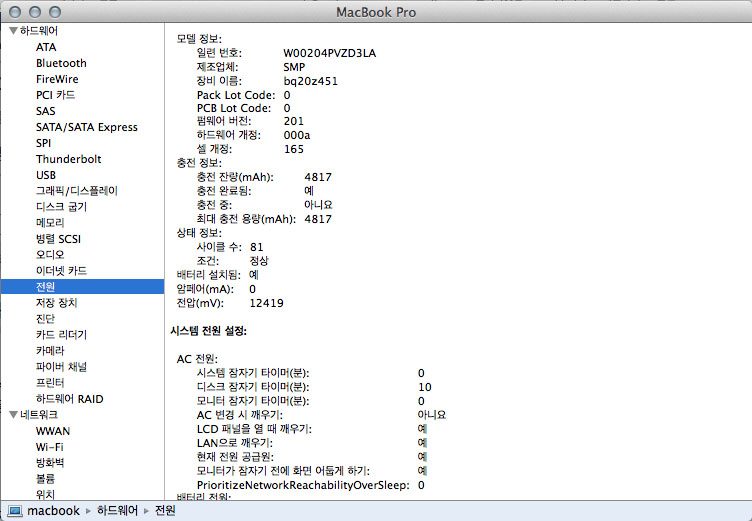The width and height of the screenshot is (752, 521).
Task: Choose the SAS sidebar item
Action: pos(46,111)
